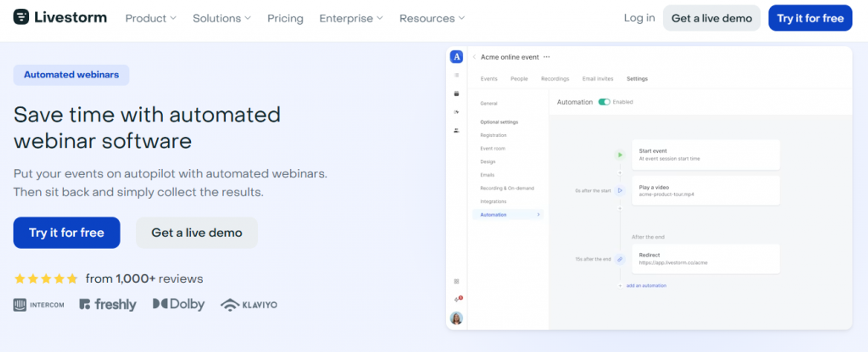Screen dimensions: 868x352
Task: Click the plus icon below Start event step
Action: pyautogui.click(x=620, y=173)
